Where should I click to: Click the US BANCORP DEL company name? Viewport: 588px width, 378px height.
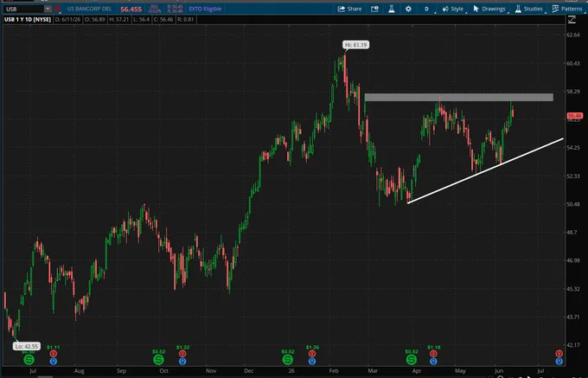89,9
